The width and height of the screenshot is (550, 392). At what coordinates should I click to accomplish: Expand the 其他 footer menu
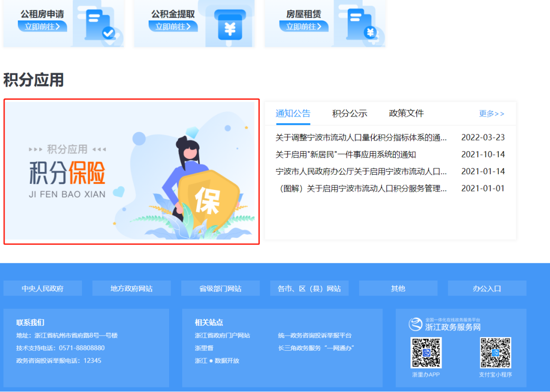point(398,288)
